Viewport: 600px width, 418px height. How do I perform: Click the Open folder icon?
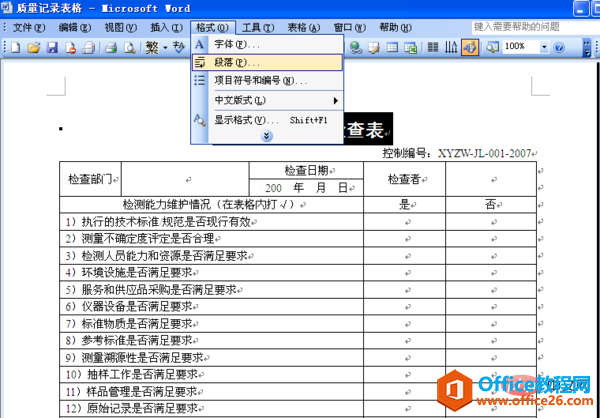pos(34,47)
